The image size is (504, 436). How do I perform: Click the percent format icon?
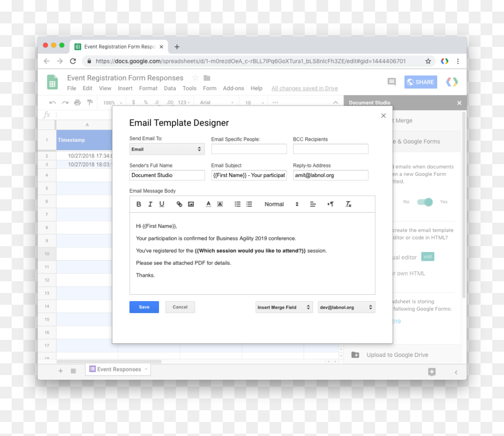tap(145, 103)
